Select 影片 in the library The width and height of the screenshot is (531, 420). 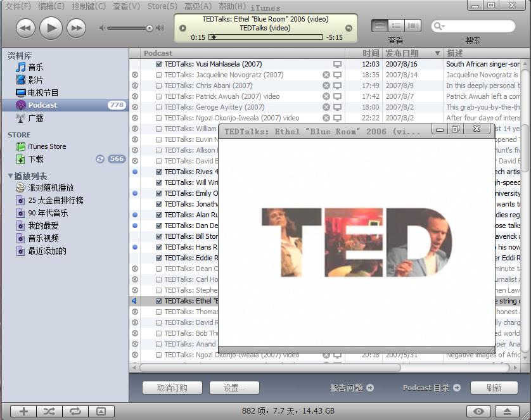click(x=35, y=80)
